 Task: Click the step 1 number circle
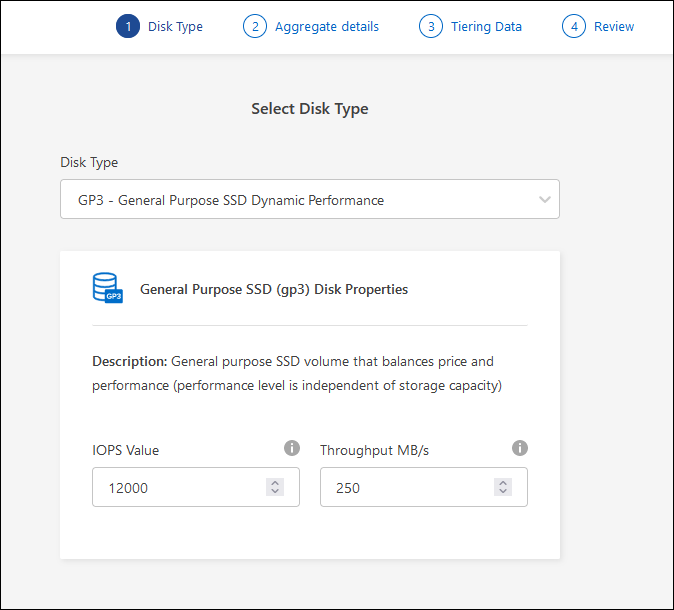(x=128, y=27)
